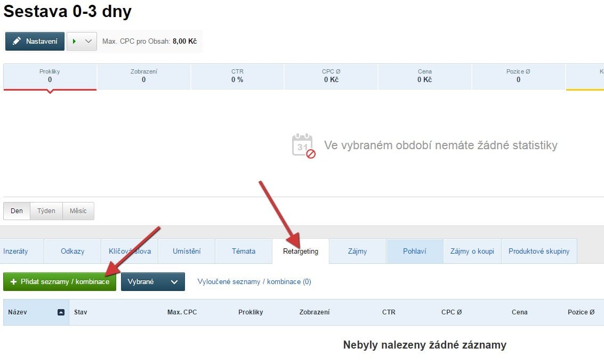
Task: Switch to the Retargeting tab
Action: (301, 251)
